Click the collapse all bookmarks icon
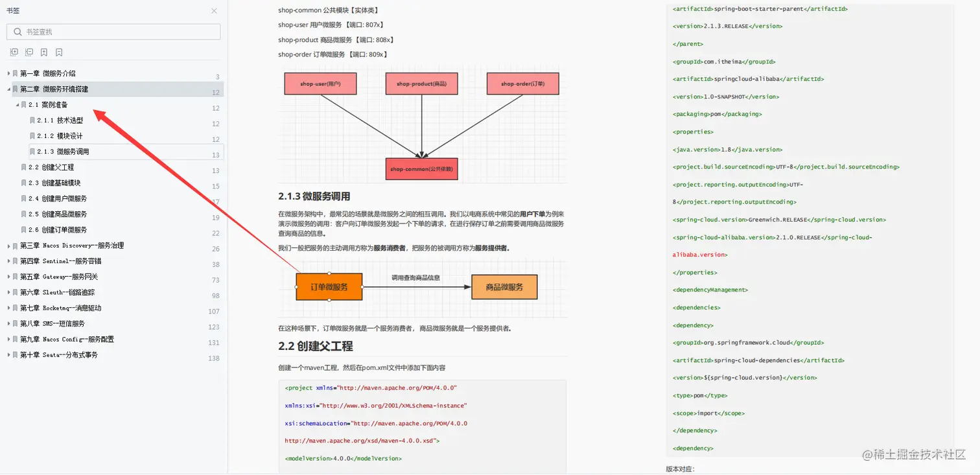980x475 pixels. pyautogui.click(x=29, y=52)
